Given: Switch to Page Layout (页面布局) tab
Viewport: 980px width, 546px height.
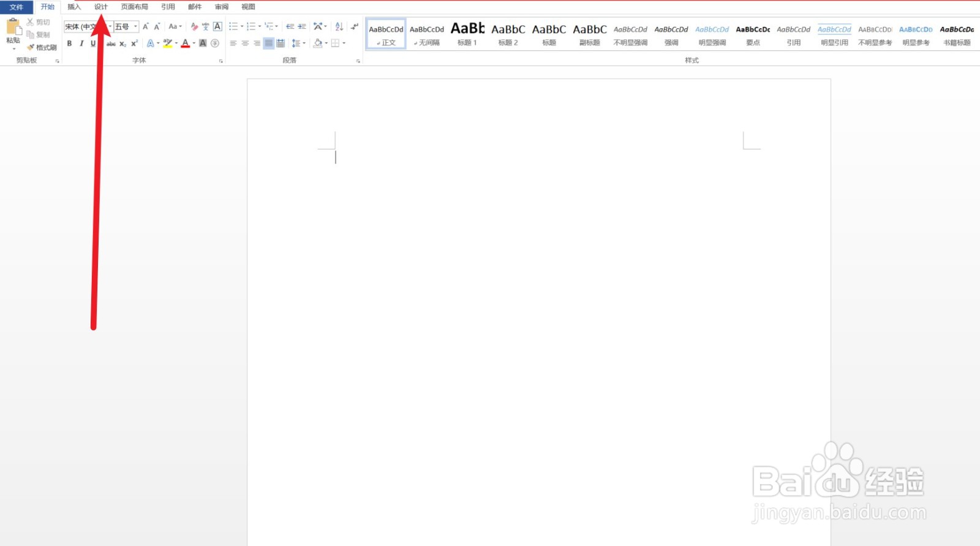Looking at the screenshot, I should point(135,7).
